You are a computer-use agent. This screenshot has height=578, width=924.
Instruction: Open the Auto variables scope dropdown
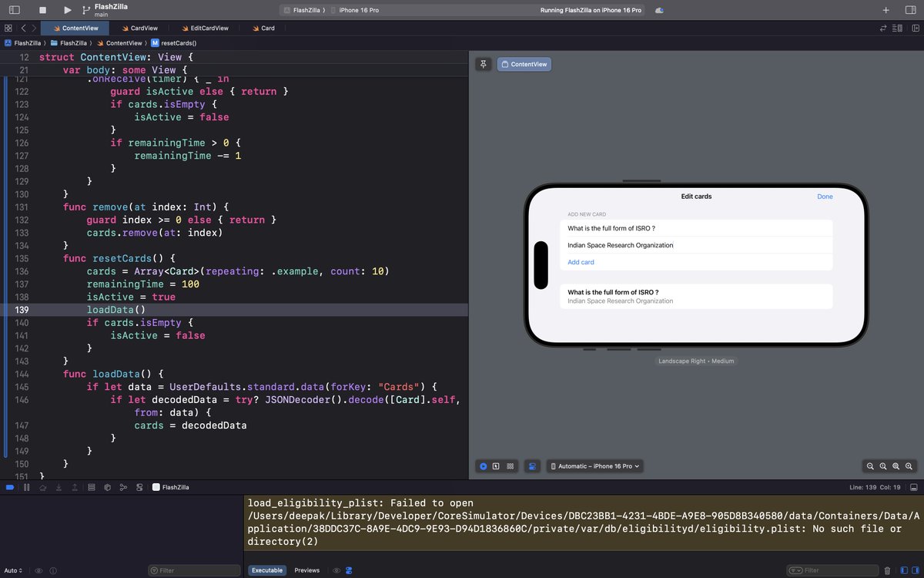(x=13, y=570)
